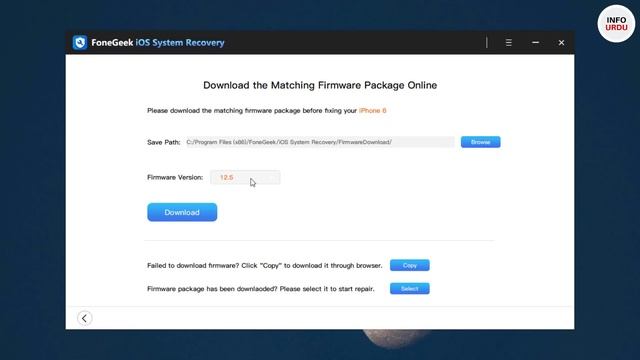This screenshot has width=640, height=360.
Task: Close the FoneGeek iOS System Recovery window
Action: (561, 42)
